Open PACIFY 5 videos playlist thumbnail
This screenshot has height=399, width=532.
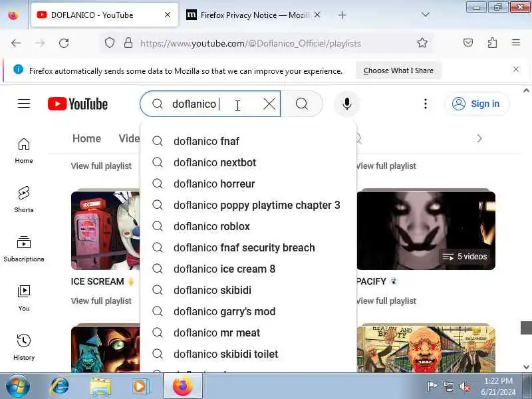(426, 230)
